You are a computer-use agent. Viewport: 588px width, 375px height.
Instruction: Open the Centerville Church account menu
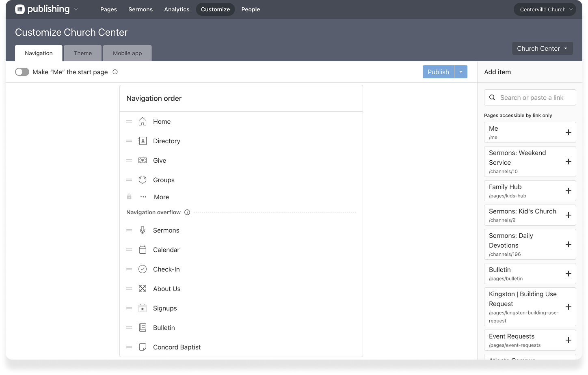pyautogui.click(x=545, y=9)
